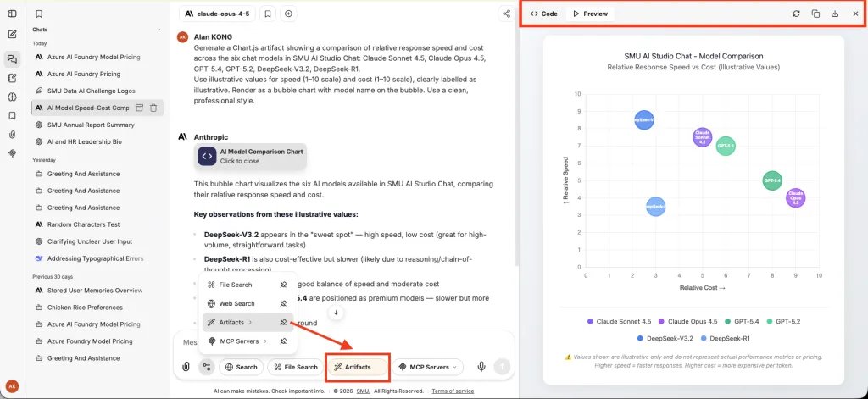Start voice input with the microphone icon
This screenshot has width=868, height=399.
tap(481, 366)
